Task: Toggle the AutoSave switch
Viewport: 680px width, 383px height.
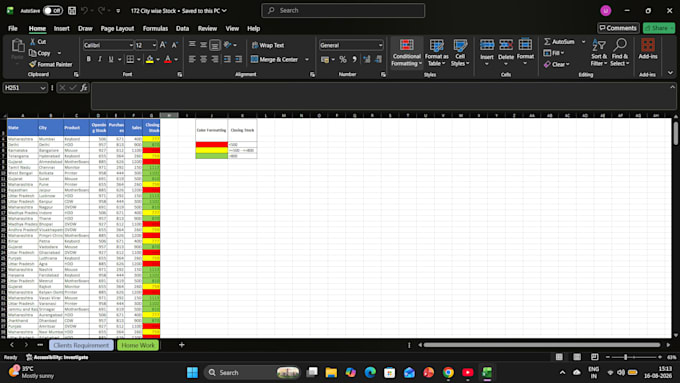Action: pos(52,10)
